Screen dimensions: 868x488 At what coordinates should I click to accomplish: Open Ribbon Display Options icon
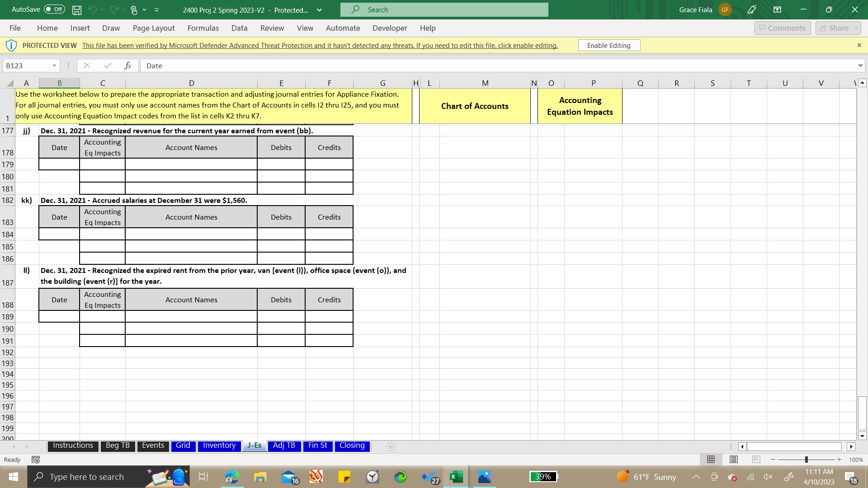pos(777,9)
